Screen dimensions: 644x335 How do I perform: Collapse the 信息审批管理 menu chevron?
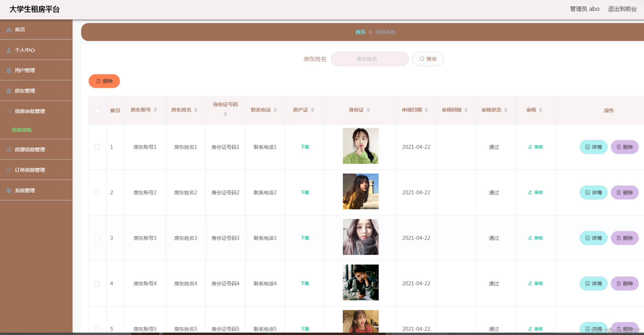[x=63, y=111]
